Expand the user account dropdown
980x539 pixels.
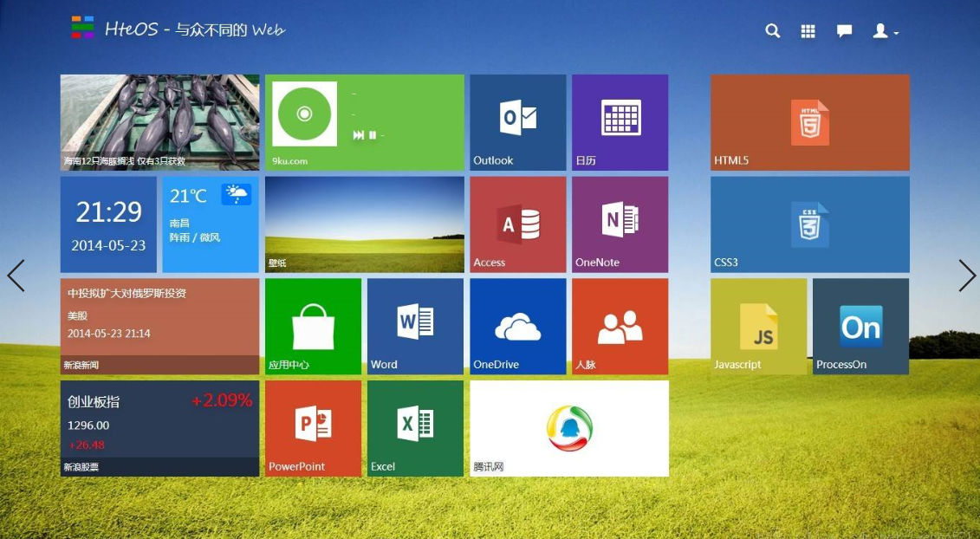pos(885,31)
